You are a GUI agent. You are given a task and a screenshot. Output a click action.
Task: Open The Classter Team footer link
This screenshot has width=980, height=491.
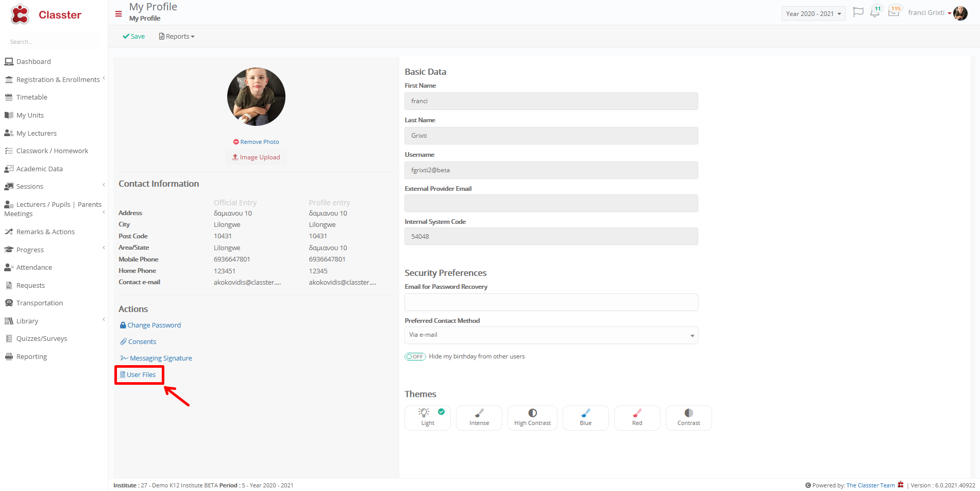click(870, 485)
